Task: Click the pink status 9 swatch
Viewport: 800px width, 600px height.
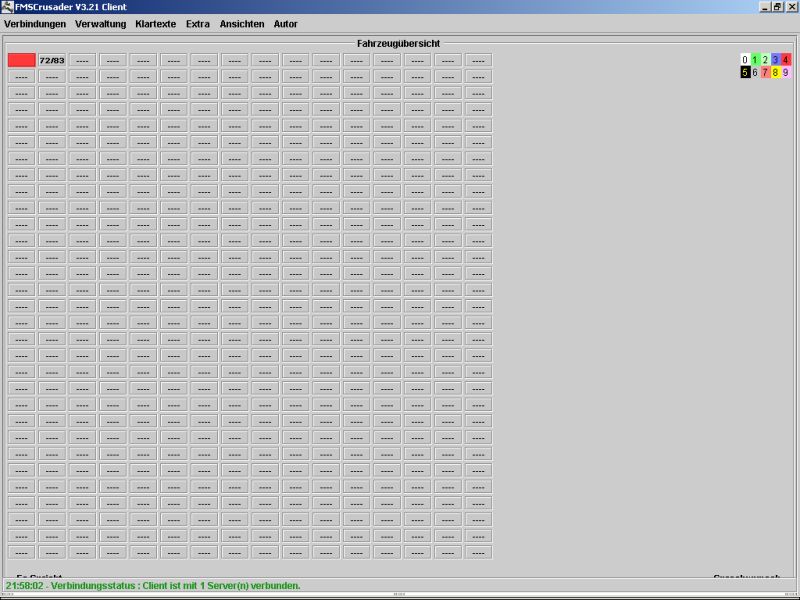Action: pos(785,72)
